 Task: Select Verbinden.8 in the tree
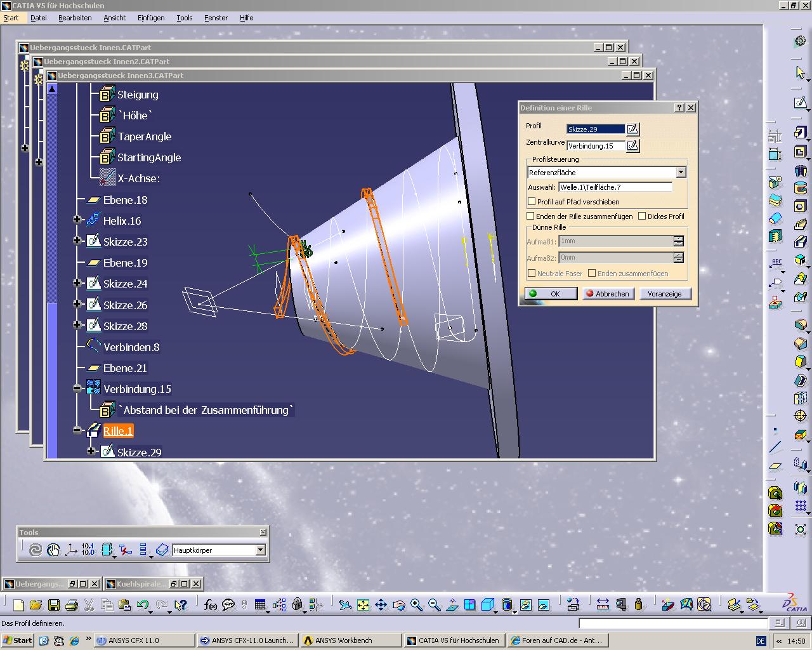(131, 347)
